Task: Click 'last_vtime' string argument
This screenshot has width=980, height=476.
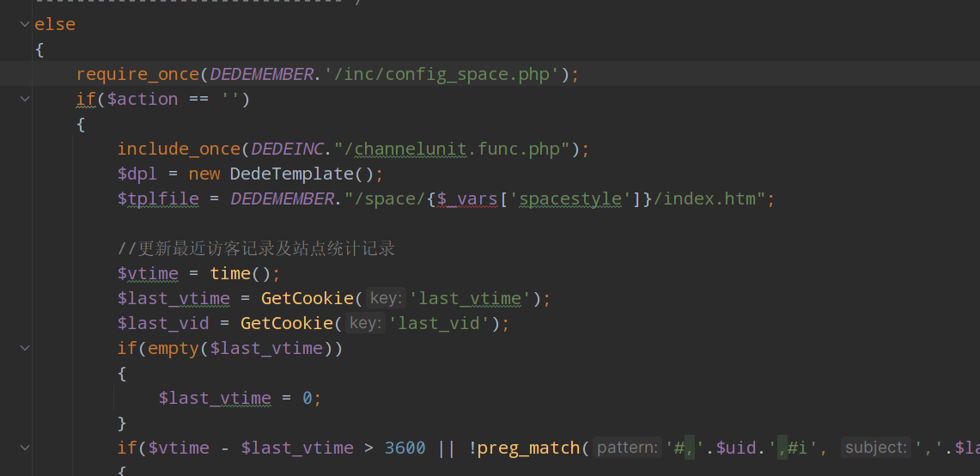Action: [x=471, y=298]
